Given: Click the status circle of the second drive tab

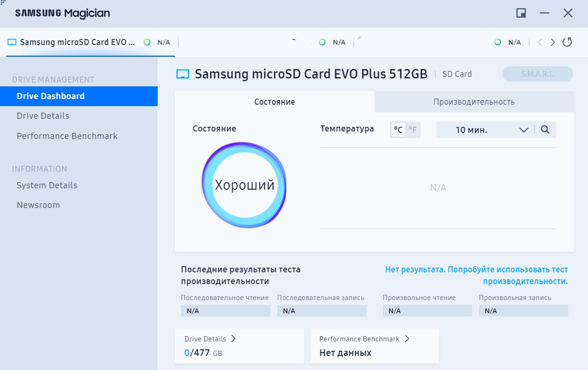Looking at the screenshot, I should [x=322, y=42].
